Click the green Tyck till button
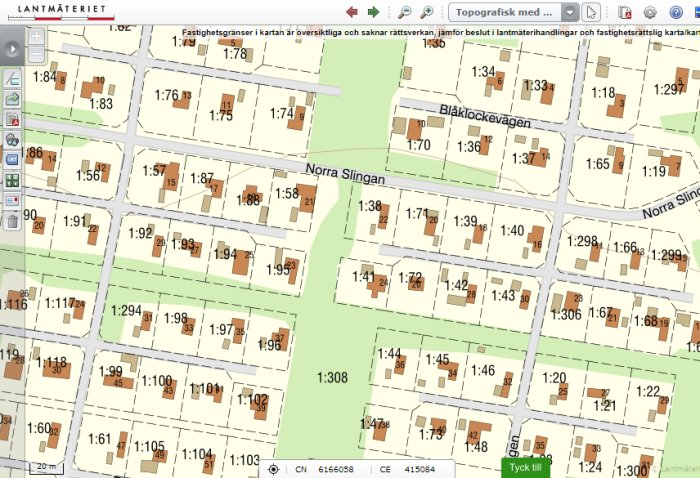 525,468
